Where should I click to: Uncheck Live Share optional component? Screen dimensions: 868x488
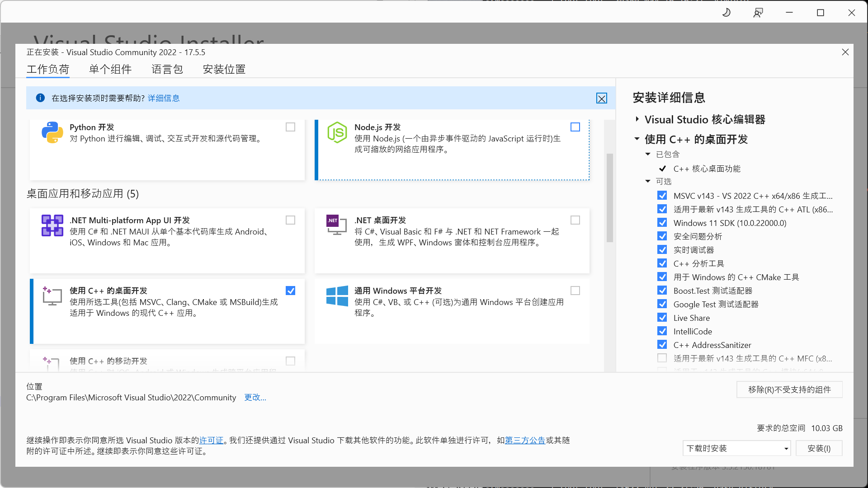(x=662, y=318)
